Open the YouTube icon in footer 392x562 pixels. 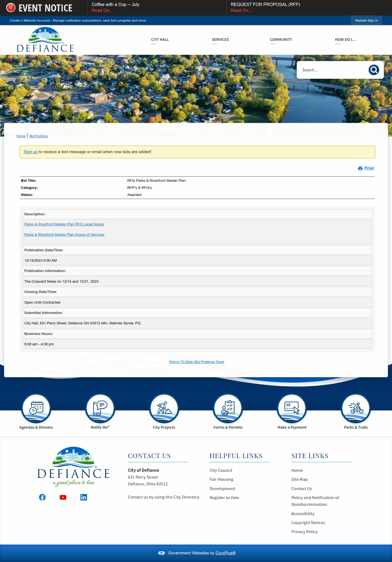pos(63,497)
